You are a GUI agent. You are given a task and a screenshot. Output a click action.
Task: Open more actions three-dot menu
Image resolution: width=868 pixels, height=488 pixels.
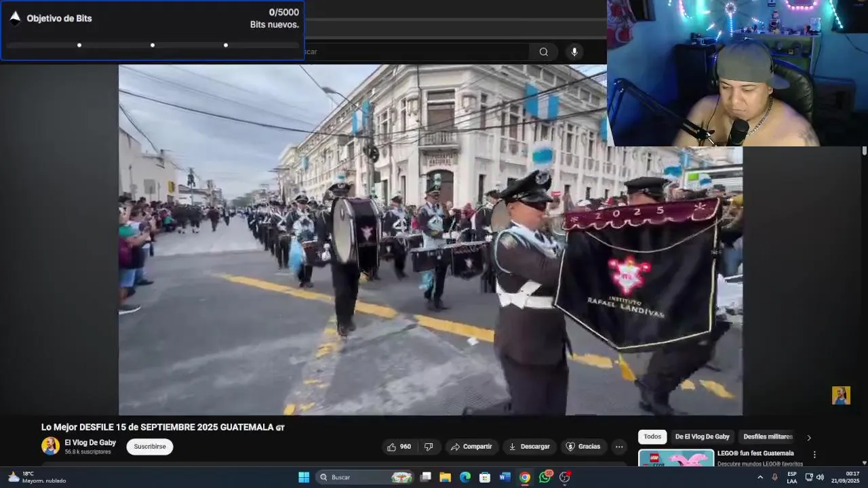point(619,447)
